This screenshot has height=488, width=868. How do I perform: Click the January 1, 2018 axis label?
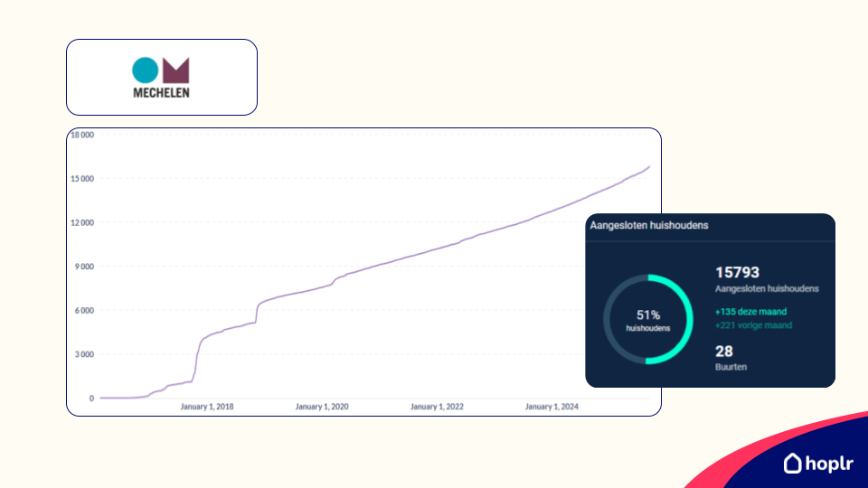[207, 407]
